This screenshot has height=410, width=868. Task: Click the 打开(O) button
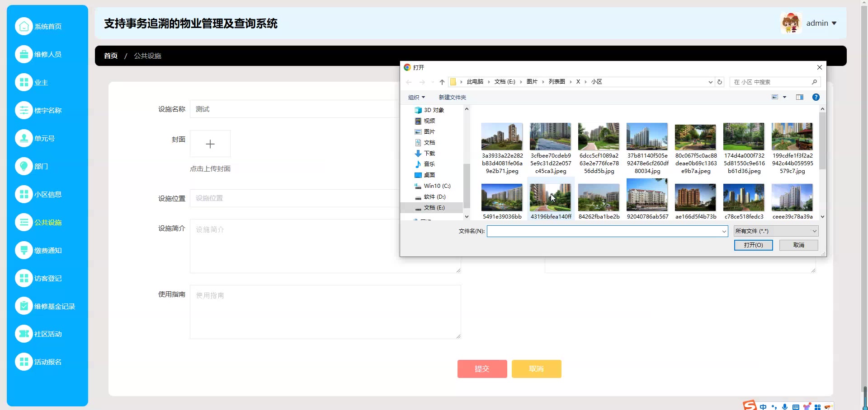pyautogui.click(x=753, y=245)
